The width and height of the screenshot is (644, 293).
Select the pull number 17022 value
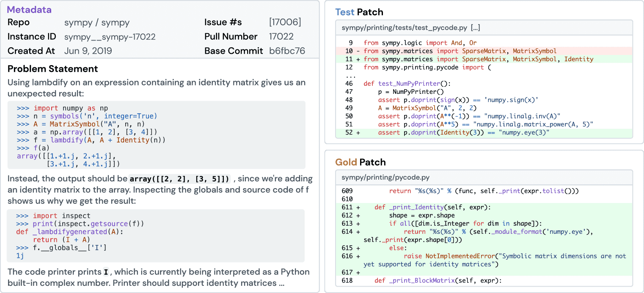[x=280, y=37]
